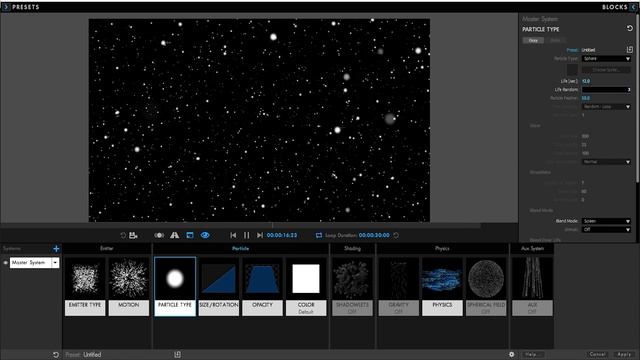
Task: Open the Blend Mode Screen dropdown
Action: click(606, 221)
